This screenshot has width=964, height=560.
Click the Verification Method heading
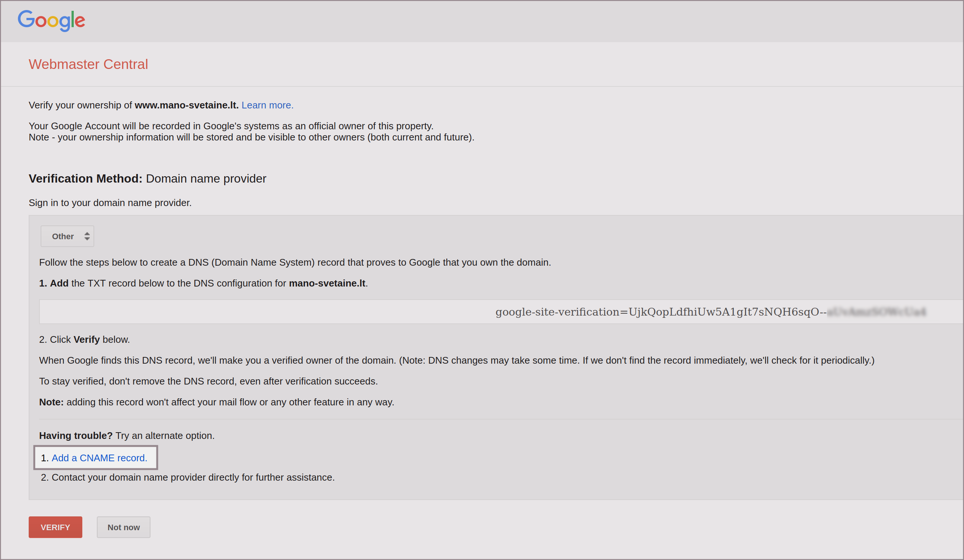[x=147, y=178]
